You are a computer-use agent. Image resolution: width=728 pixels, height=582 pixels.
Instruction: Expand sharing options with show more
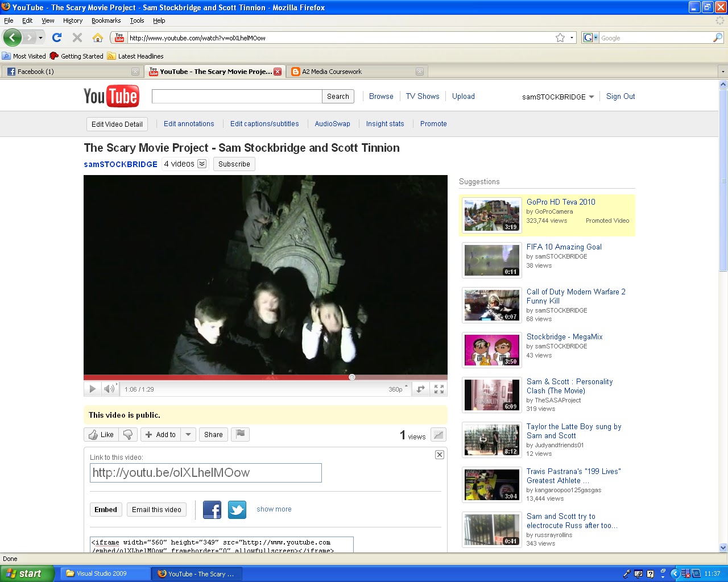click(274, 509)
